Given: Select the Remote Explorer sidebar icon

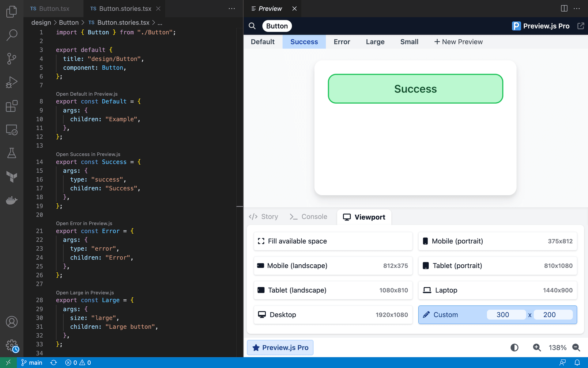Looking at the screenshot, I should coord(11,130).
